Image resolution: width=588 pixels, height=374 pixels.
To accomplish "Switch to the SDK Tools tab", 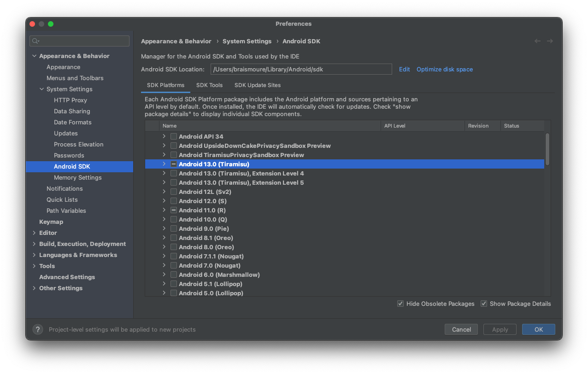I will pyautogui.click(x=209, y=85).
